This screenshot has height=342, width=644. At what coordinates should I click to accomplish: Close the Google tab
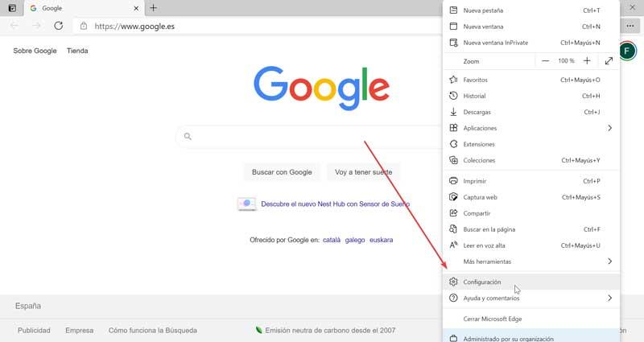[x=136, y=8]
